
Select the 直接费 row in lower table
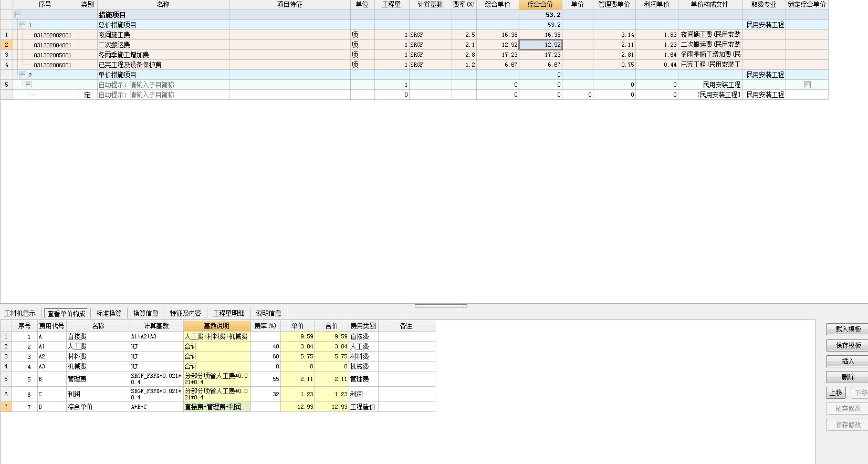pos(217,336)
